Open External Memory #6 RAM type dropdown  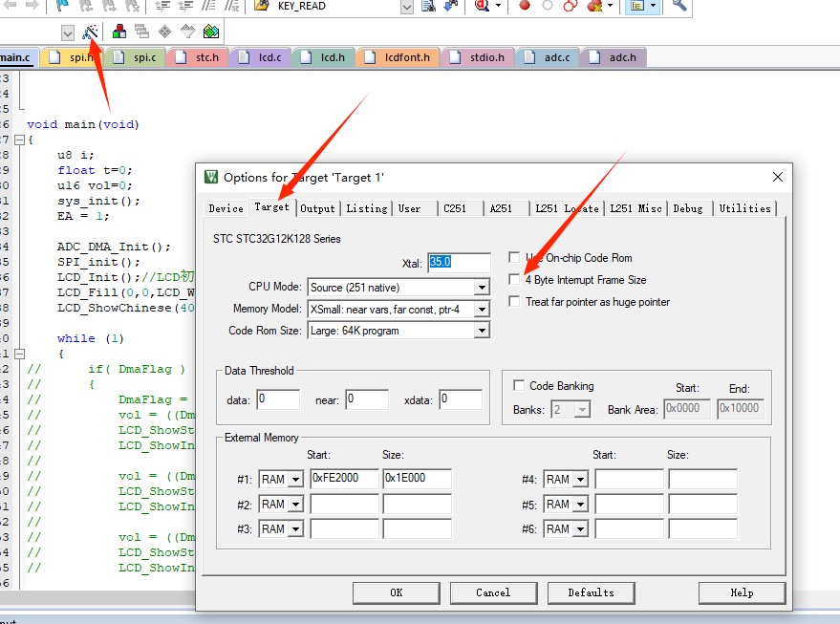pos(581,529)
